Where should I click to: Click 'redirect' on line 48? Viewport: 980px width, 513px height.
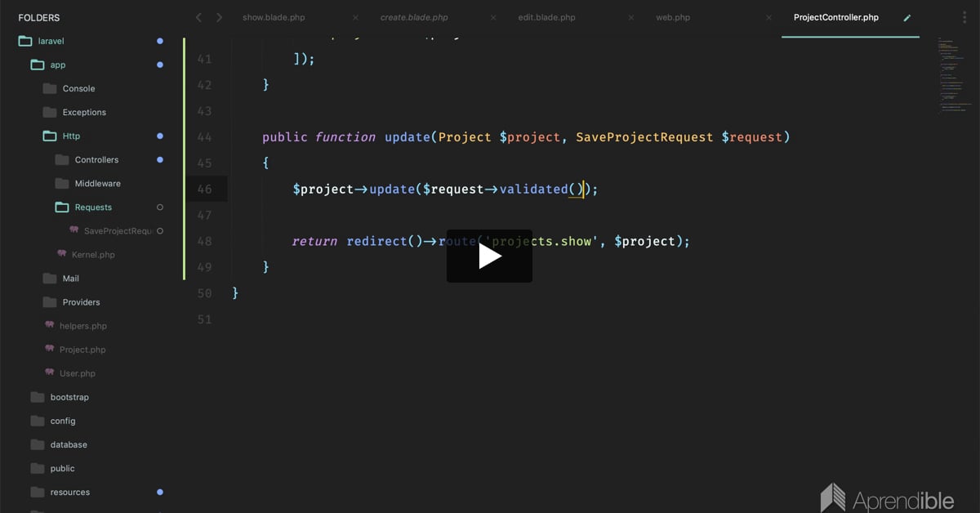pyautogui.click(x=376, y=241)
